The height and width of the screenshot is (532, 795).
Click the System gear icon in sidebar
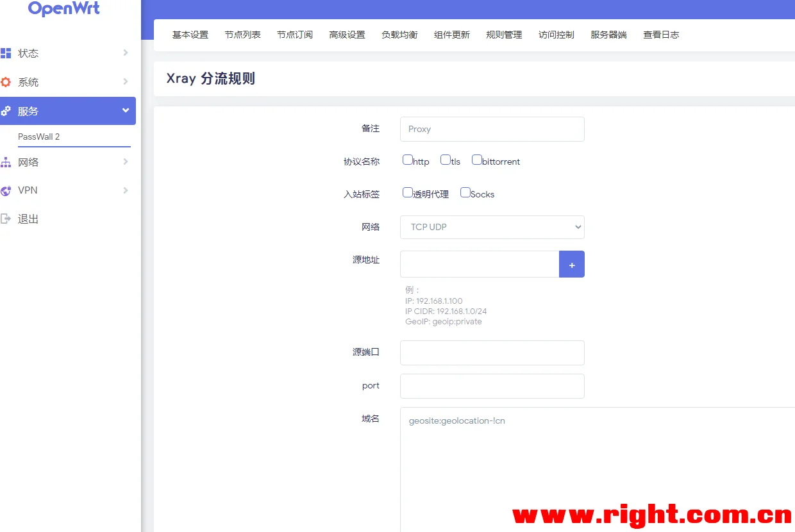pos(6,82)
